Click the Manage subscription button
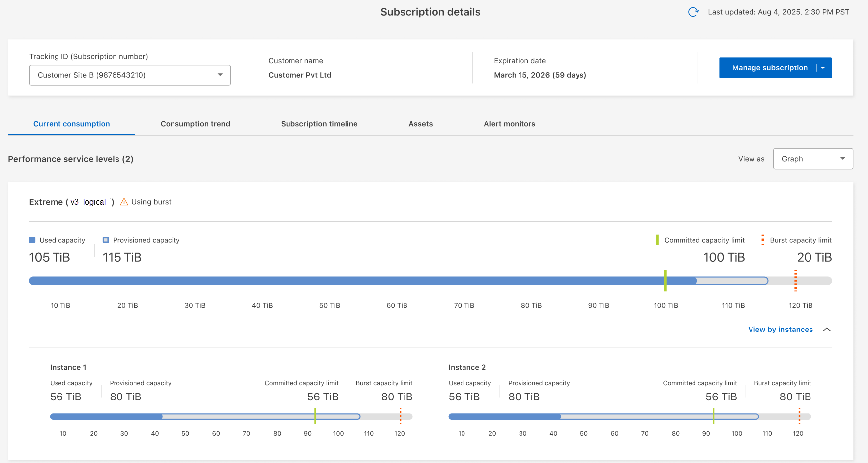The width and height of the screenshot is (868, 463). point(769,68)
